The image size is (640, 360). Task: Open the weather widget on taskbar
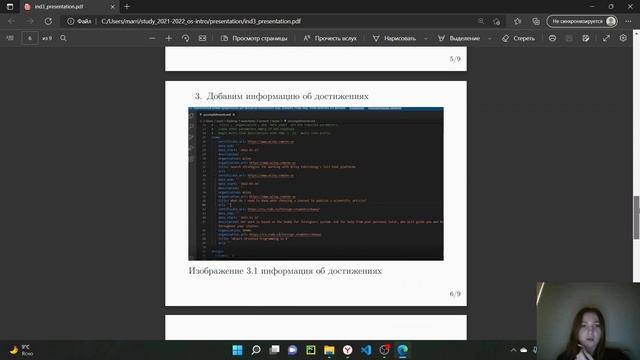point(21,350)
